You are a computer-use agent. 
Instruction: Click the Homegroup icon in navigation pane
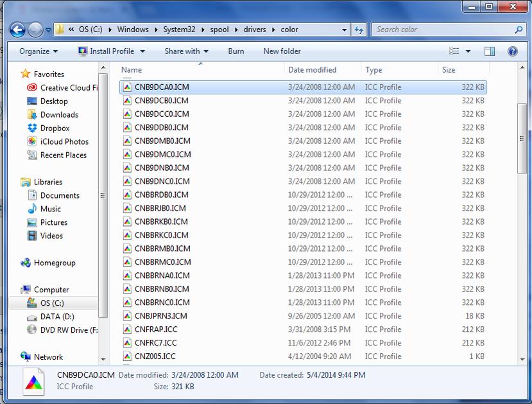(x=26, y=263)
